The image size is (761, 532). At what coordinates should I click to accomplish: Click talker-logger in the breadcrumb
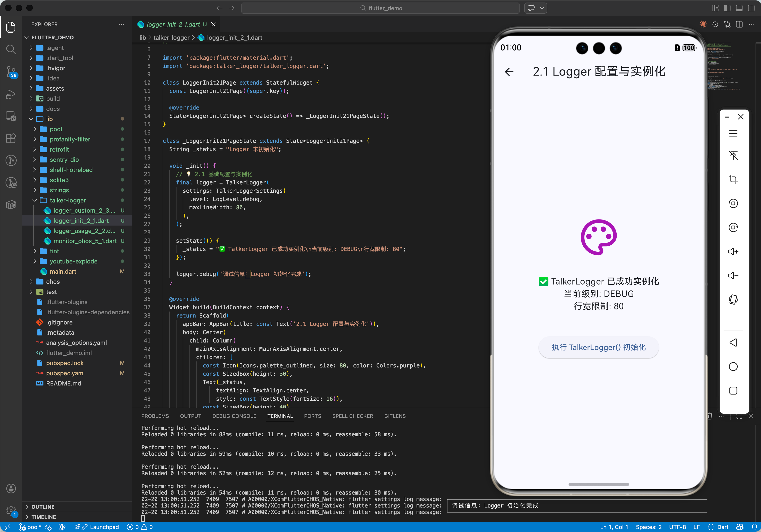pos(171,38)
